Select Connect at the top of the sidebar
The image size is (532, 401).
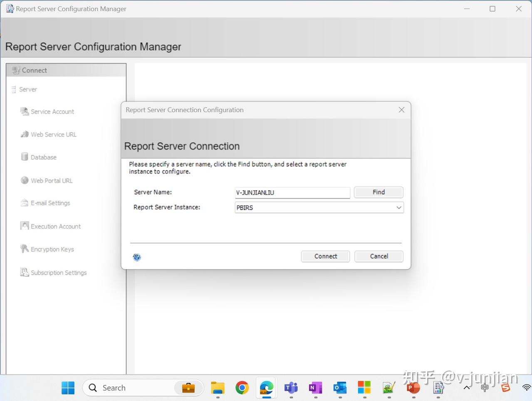pyautogui.click(x=34, y=70)
